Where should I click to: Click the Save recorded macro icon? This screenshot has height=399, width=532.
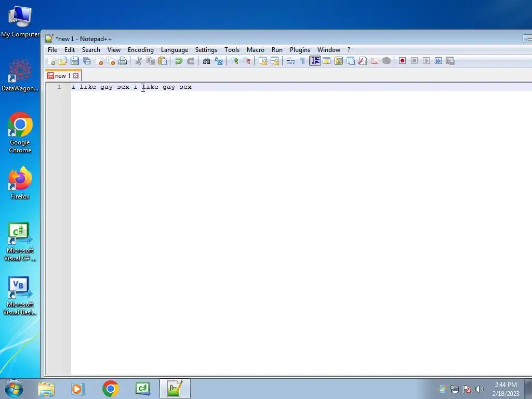[450, 61]
